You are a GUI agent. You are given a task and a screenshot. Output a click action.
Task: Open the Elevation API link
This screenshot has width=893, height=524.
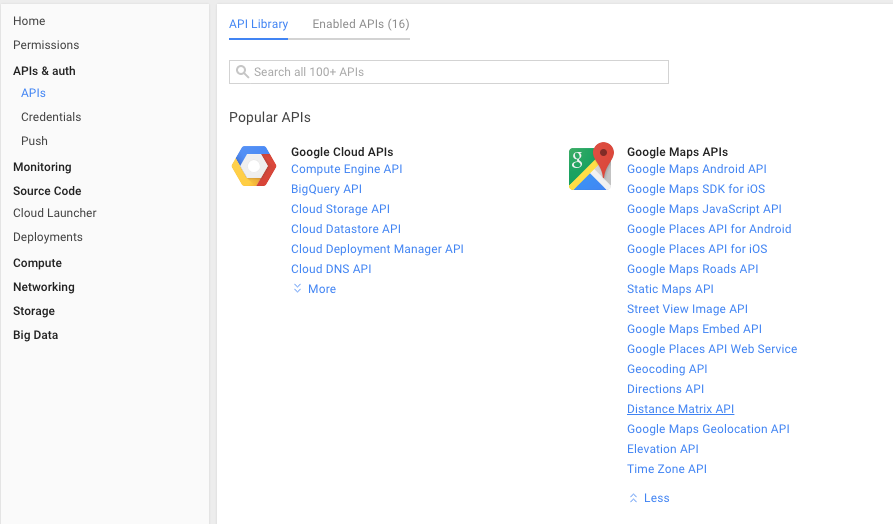(x=663, y=449)
